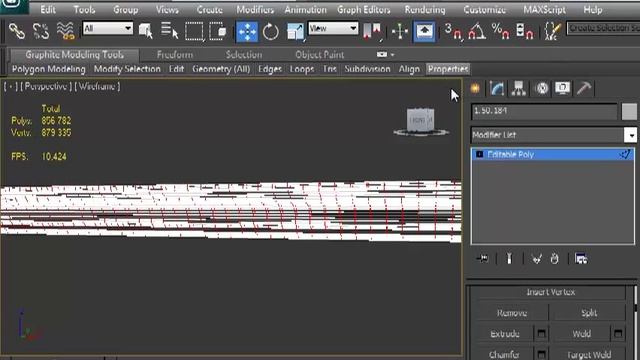Image resolution: width=640 pixels, height=360 pixels.
Task: Expand the Subdivision ribbon panel
Action: tap(367, 69)
